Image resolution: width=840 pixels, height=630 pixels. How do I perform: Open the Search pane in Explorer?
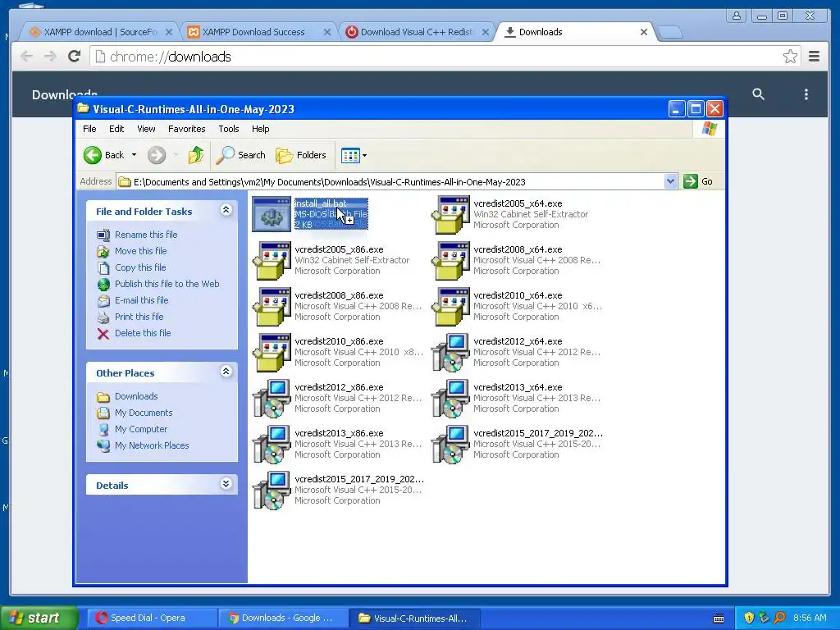pyautogui.click(x=240, y=155)
